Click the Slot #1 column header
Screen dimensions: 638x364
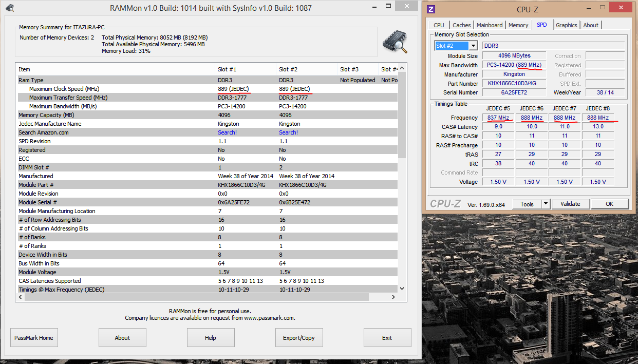246,69
